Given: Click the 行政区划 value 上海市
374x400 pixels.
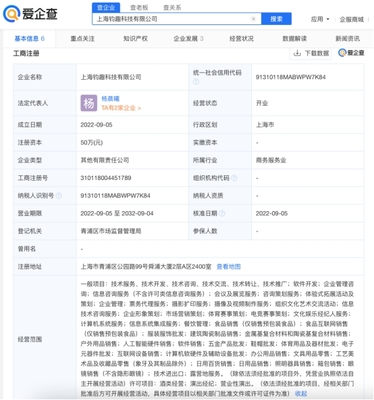Looking at the screenshot, I should pyautogui.click(x=265, y=125).
